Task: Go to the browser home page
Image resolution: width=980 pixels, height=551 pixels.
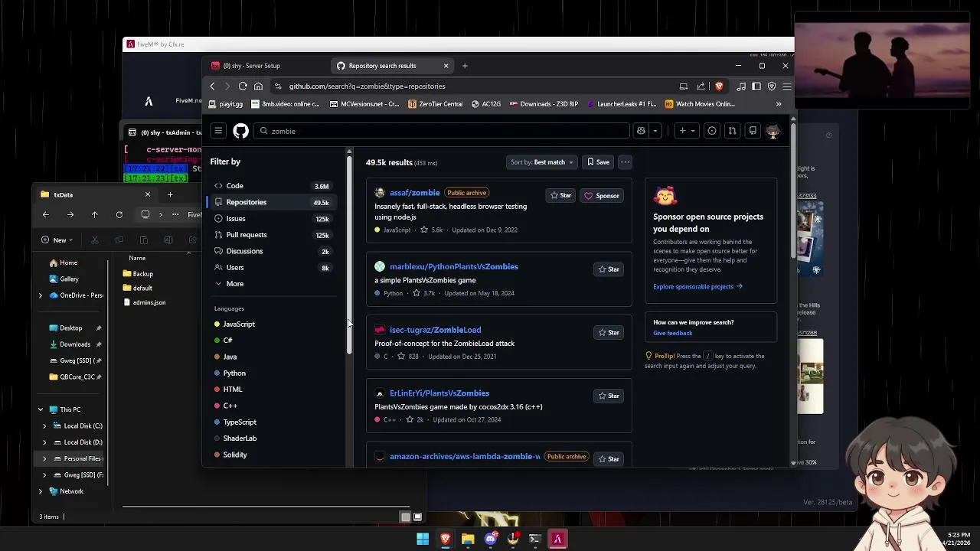Action: coord(258,86)
